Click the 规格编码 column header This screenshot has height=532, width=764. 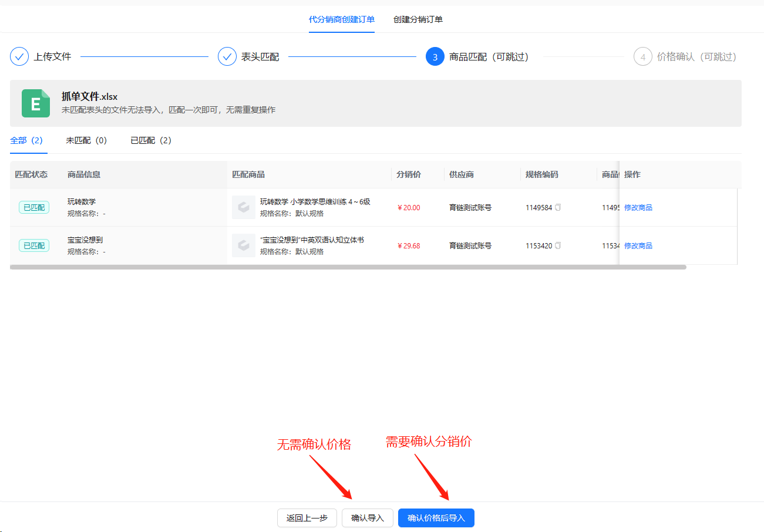click(542, 174)
